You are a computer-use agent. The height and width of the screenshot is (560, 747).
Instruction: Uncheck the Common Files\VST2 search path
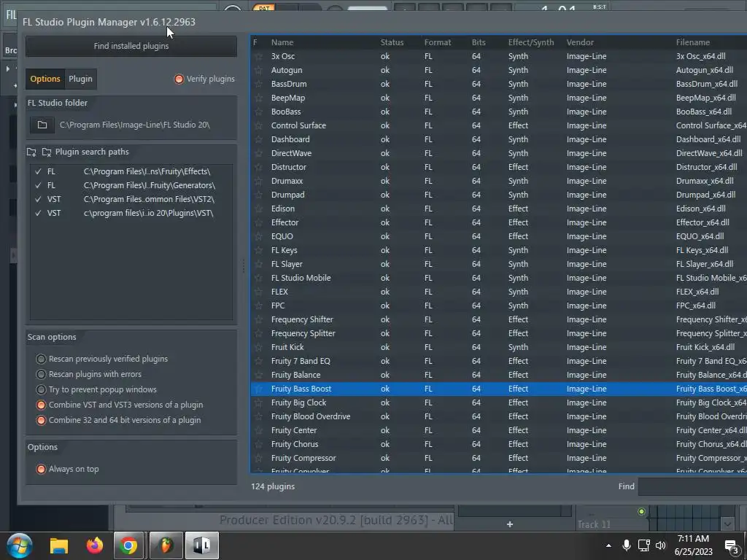coord(38,199)
